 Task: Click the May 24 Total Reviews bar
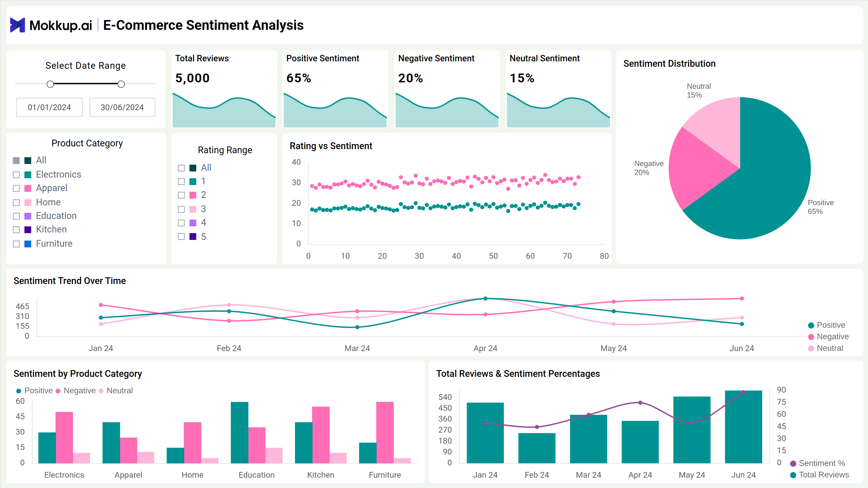692,430
